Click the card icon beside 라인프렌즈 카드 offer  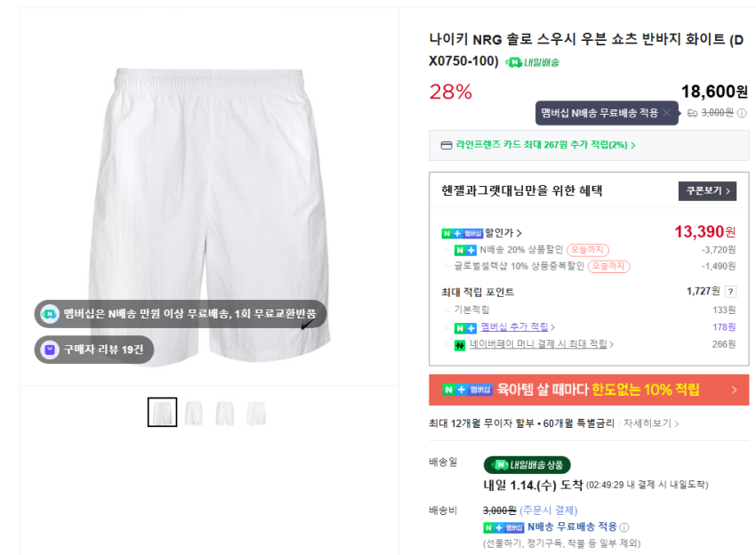click(x=446, y=145)
